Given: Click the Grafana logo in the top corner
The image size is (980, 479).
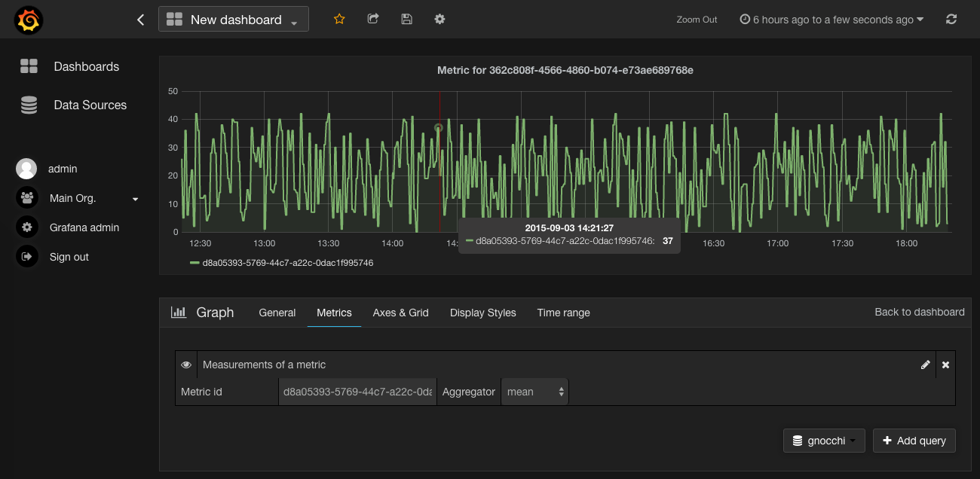Looking at the screenshot, I should 28,19.
